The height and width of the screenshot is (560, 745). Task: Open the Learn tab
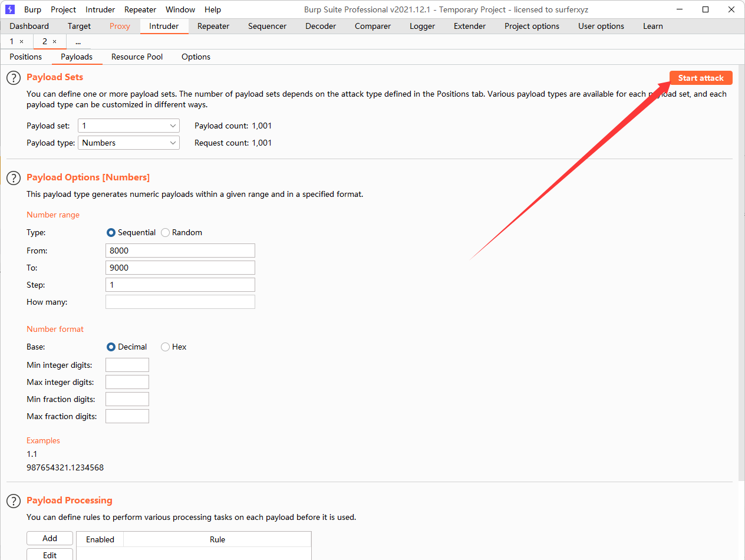653,26
